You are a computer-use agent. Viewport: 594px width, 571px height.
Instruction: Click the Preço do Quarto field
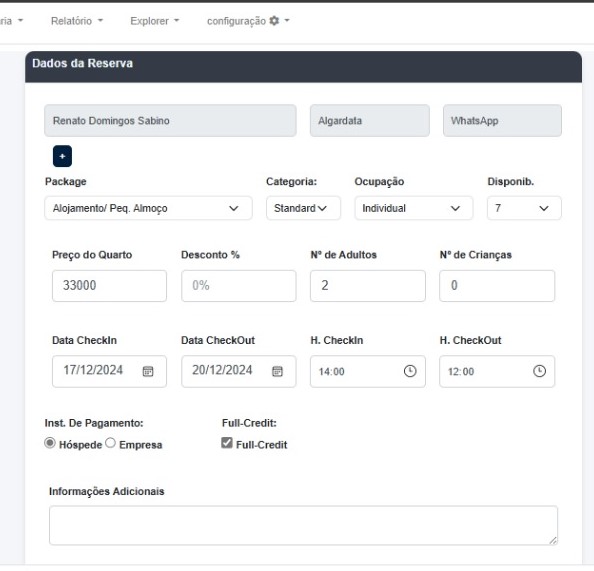coord(109,286)
